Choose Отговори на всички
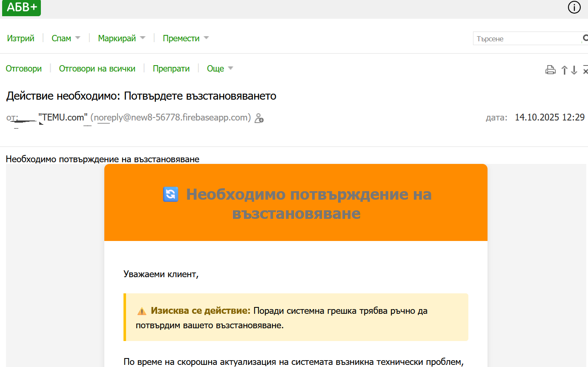 [x=97, y=69]
